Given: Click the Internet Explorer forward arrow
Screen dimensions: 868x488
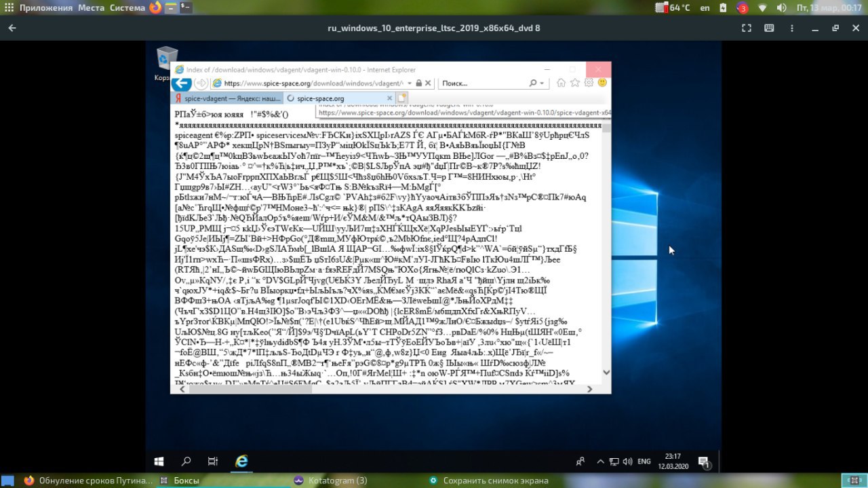Looking at the screenshot, I should pos(201,83).
